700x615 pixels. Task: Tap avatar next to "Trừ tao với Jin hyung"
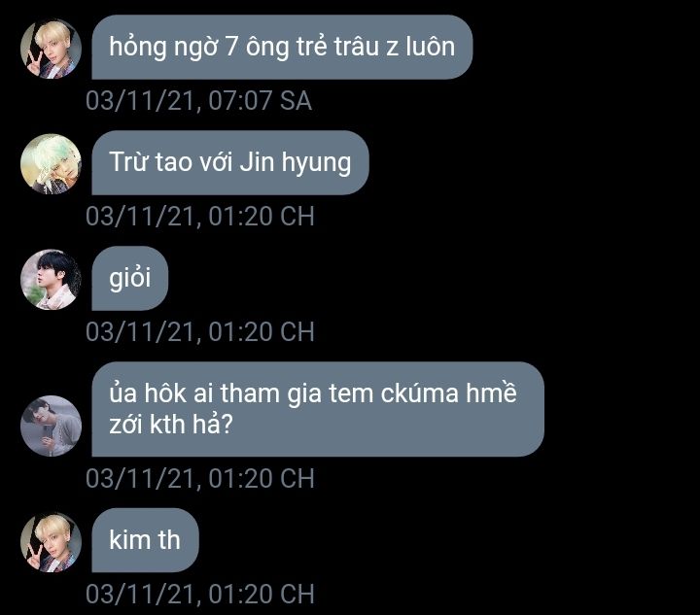[x=51, y=164]
